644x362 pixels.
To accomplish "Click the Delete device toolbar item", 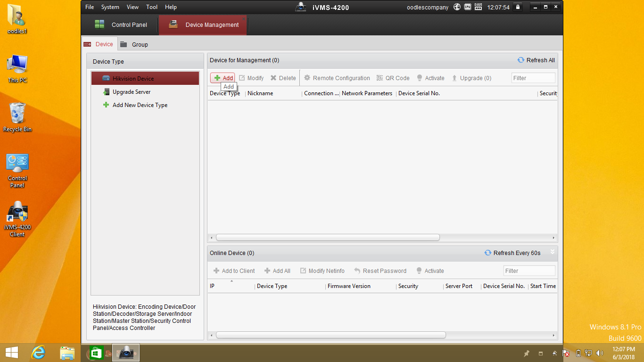I will click(x=283, y=78).
